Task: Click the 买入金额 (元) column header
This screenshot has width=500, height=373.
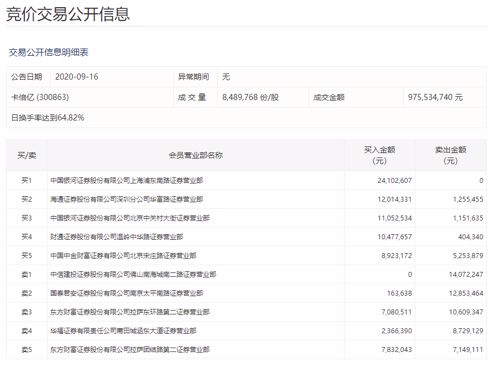Action: point(380,155)
